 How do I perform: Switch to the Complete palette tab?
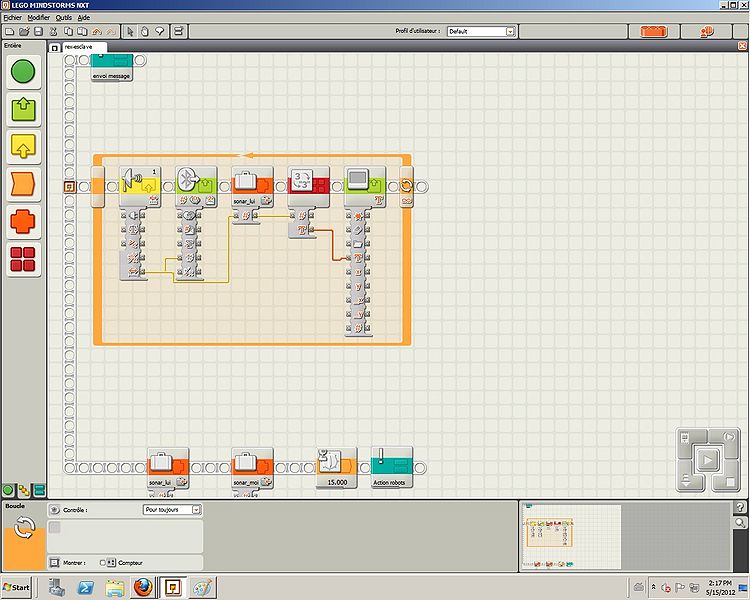(23, 490)
